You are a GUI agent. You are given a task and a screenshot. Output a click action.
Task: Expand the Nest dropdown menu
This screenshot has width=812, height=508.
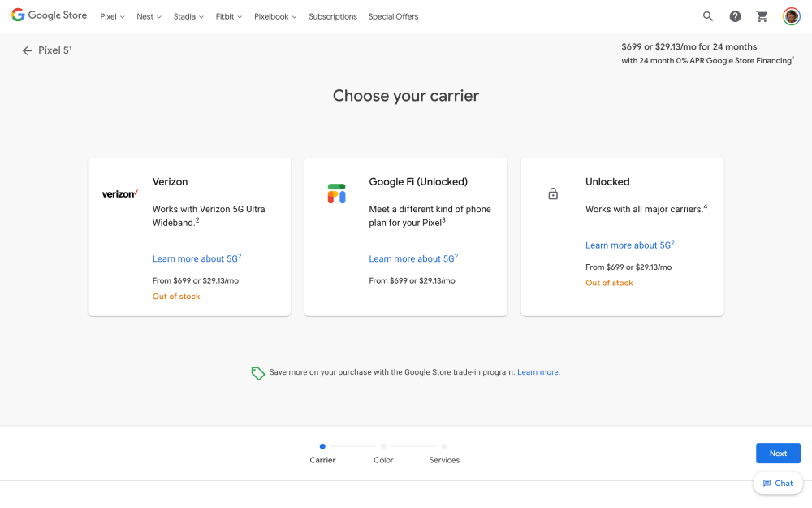pos(149,16)
